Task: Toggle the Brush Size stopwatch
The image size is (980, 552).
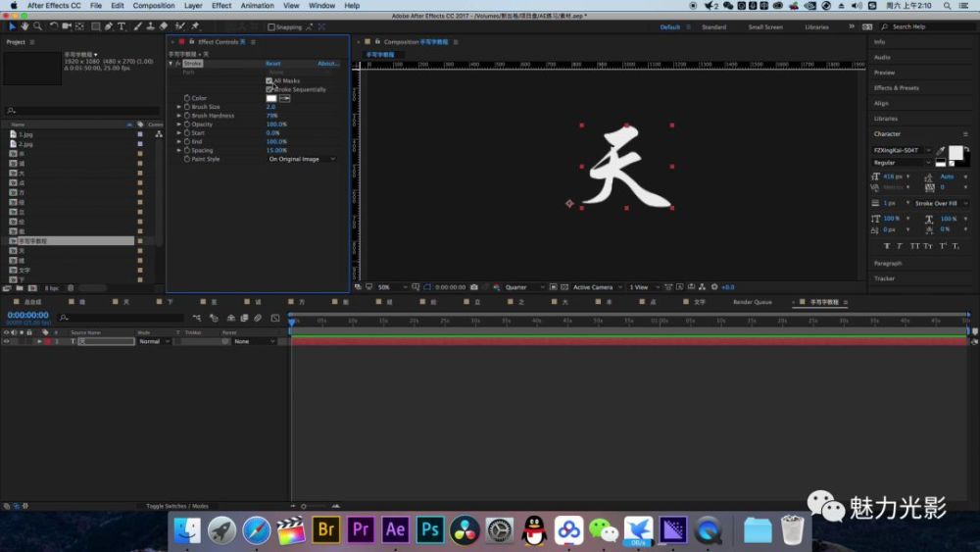Action: 187,107
